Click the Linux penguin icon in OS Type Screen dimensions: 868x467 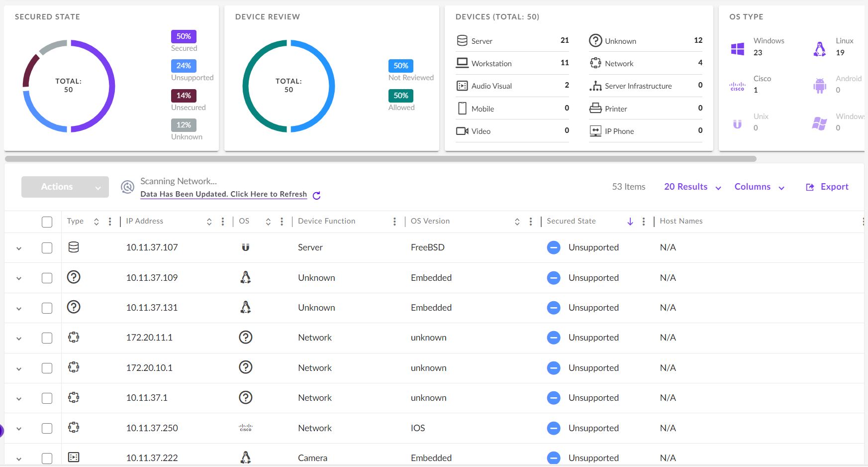coord(819,49)
